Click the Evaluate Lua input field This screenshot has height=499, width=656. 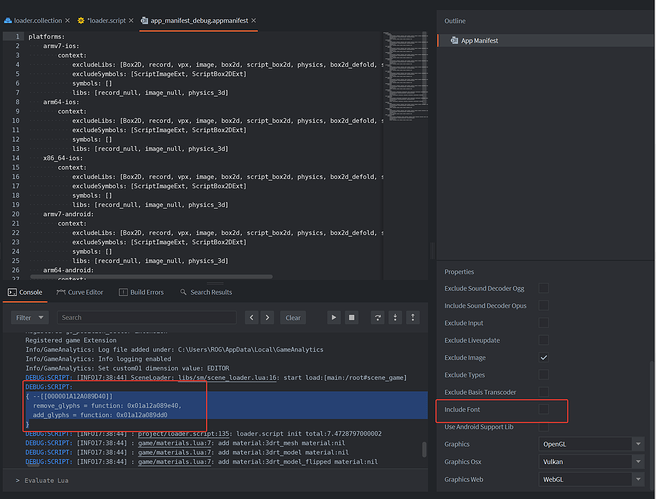(215, 480)
